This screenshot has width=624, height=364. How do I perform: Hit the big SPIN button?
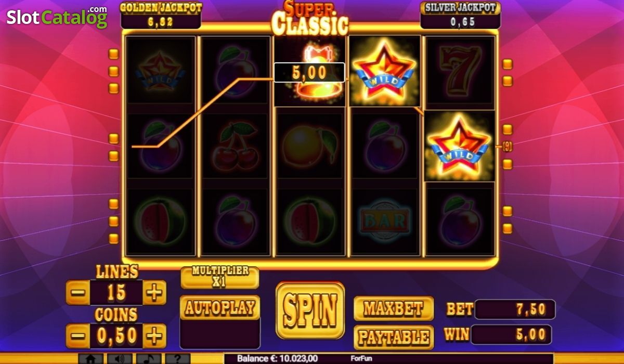310,310
